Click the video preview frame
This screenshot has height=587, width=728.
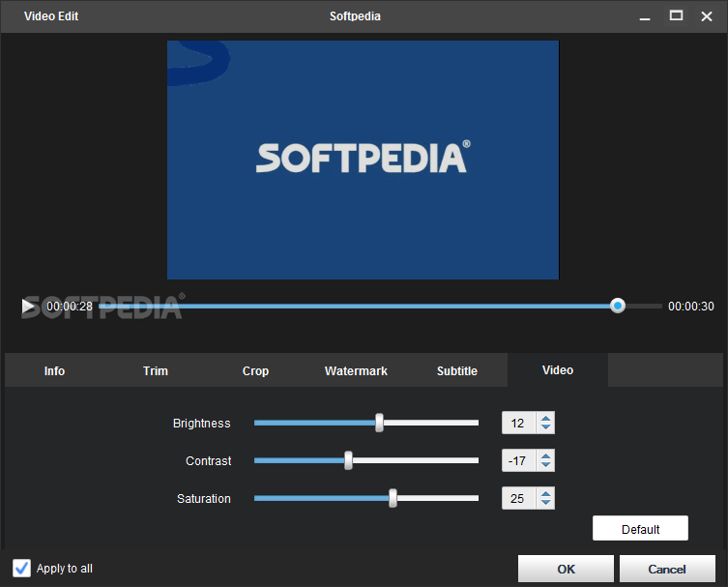click(364, 160)
